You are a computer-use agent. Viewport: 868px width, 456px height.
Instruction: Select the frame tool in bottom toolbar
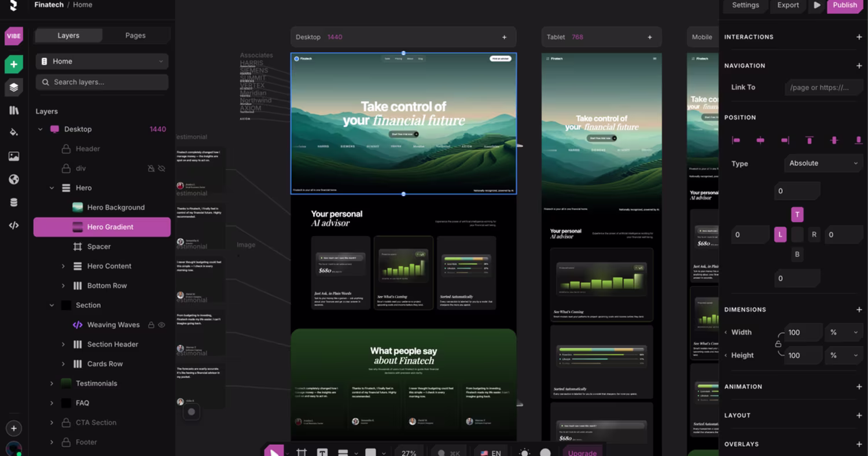pyautogui.click(x=301, y=453)
